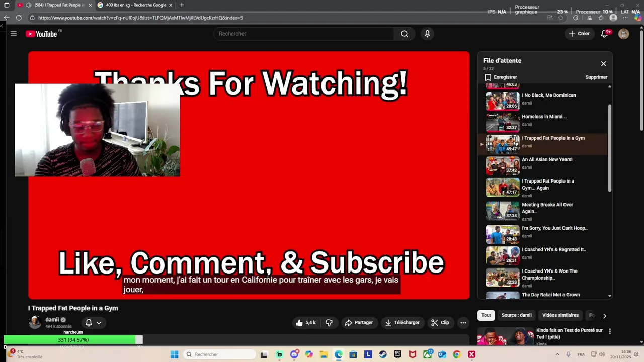Open the YouTube hamburger guide menu
The height and width of the screenshot is (362, 644).
coord(14,34)
